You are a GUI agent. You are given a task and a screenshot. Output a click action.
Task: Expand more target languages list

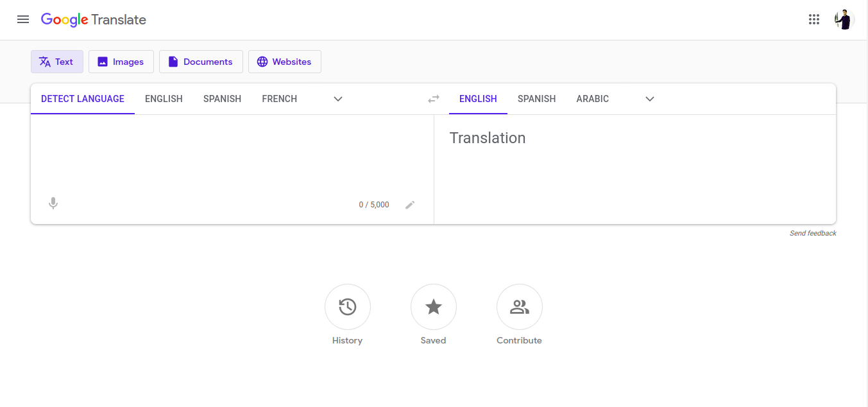649,99
